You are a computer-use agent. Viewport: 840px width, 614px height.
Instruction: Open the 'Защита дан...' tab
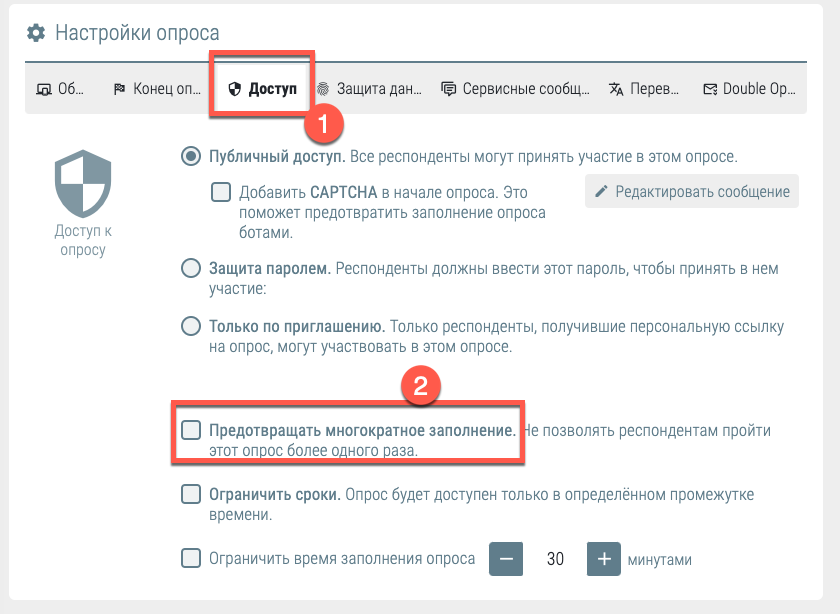[x=369, y=89]
